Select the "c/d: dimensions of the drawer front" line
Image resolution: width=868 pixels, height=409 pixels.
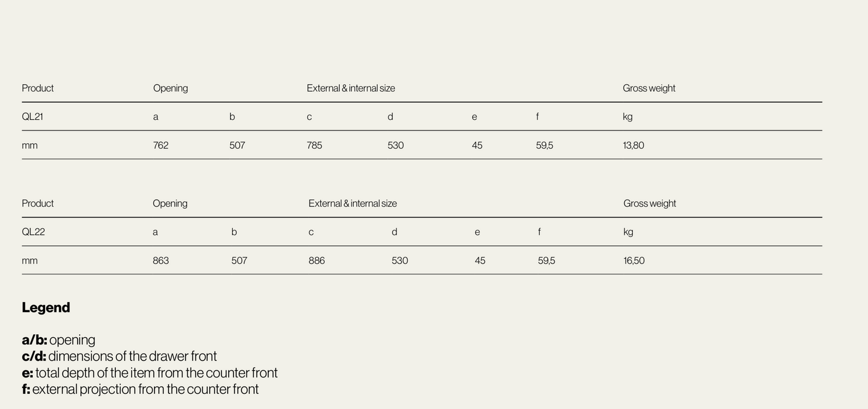(119, 356)
